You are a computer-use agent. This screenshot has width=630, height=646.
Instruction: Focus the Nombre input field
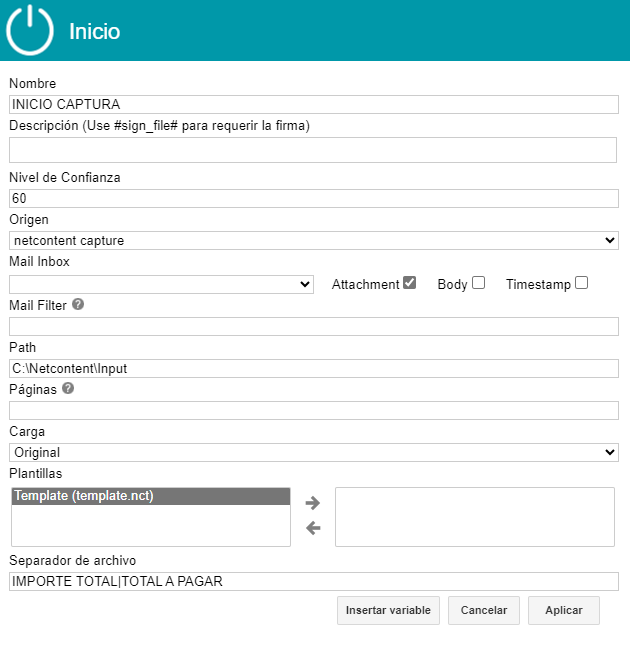pyautogui.click(x=314, y=105)
